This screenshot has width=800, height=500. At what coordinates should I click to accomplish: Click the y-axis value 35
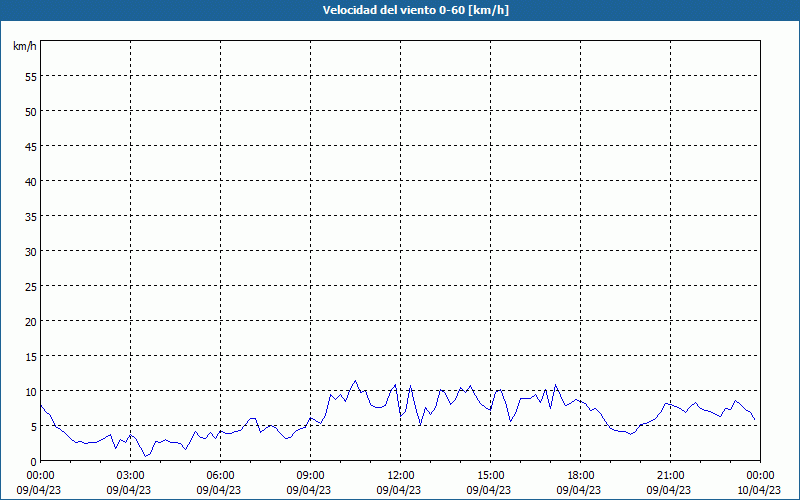31,216
